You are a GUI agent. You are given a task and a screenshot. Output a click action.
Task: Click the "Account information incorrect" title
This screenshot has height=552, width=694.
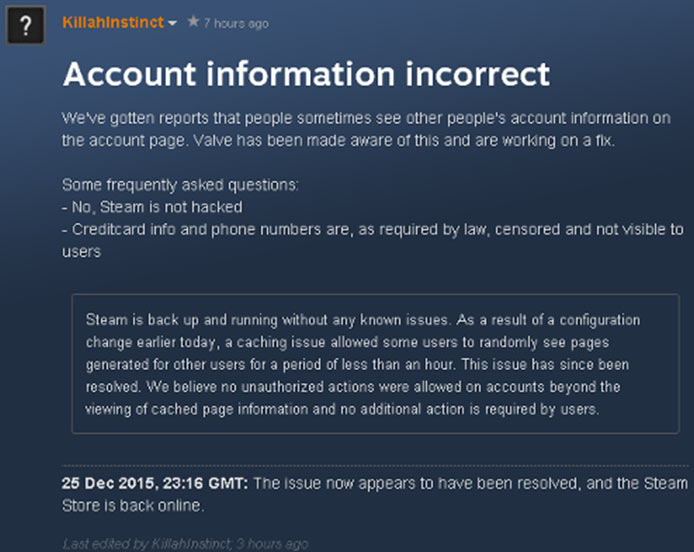tap(306, 74)
